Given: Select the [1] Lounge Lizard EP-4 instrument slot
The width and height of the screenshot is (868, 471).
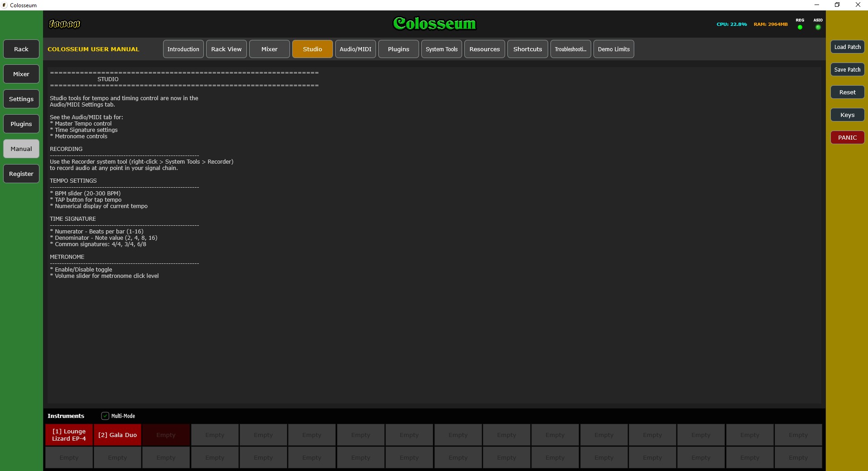Looking at the screenshot, I should 69,435.
